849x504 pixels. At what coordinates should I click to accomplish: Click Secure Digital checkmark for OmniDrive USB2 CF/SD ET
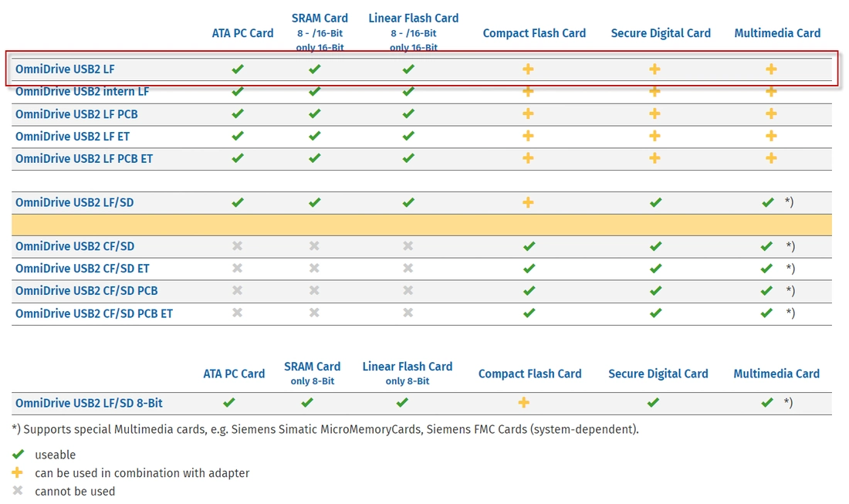[x=655, y=269]
